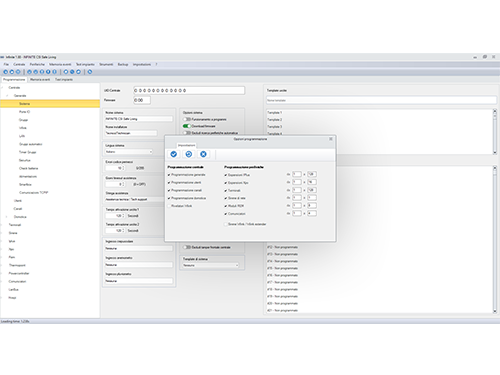Open the Backup menu

click(x=123, y=64)
